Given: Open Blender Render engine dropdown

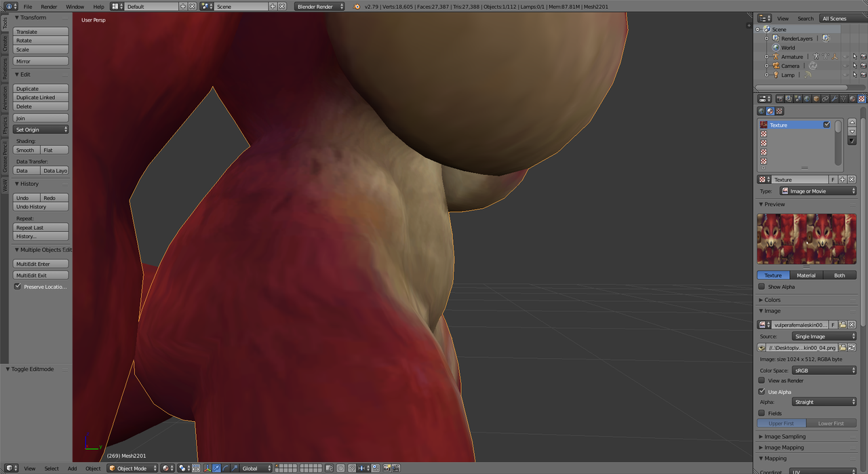Looking at the screenshot, I should pyautogui.click(x=320, y=6).
